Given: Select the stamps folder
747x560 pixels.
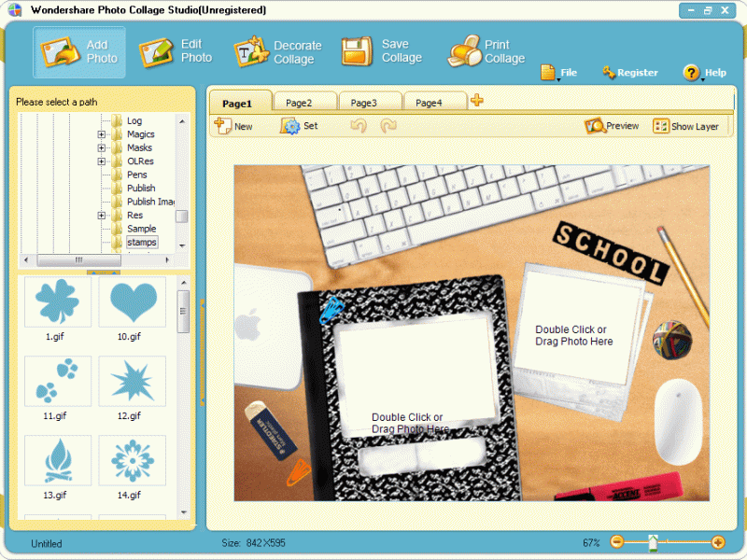Looking at the screenshot, I should 142,243.
